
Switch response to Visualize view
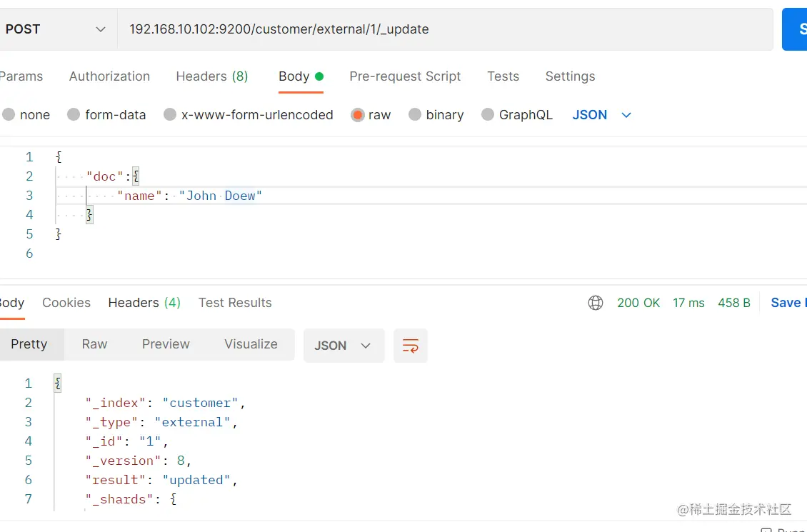pyautogui.click(x=251, y=344)
